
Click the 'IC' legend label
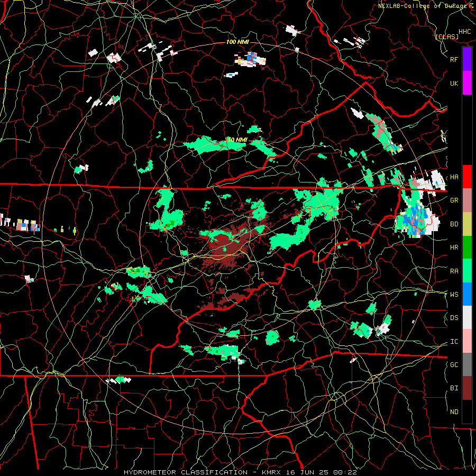click(x=454, y=342)
